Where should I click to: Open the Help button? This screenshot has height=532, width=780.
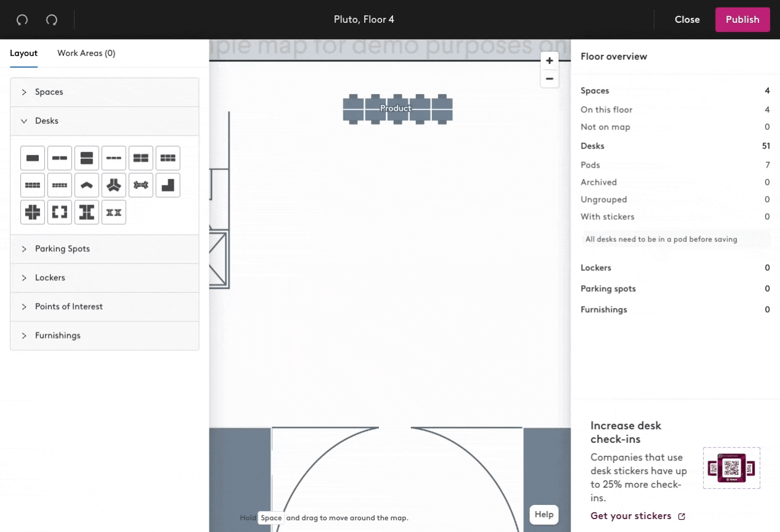pyautogui.click(x=544, y=515)
